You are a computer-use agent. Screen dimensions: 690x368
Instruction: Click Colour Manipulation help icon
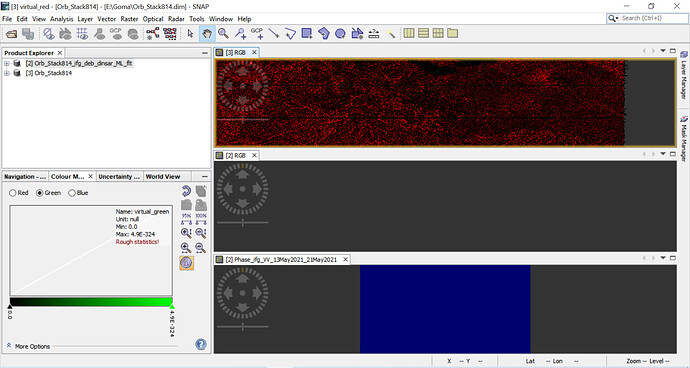click(x=201, y=344)
